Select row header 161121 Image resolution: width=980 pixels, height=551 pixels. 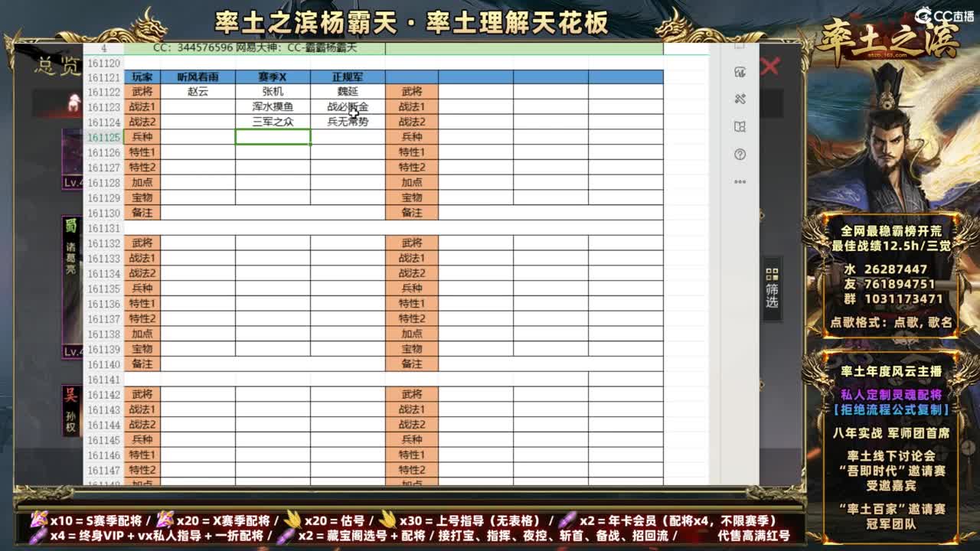103,77
